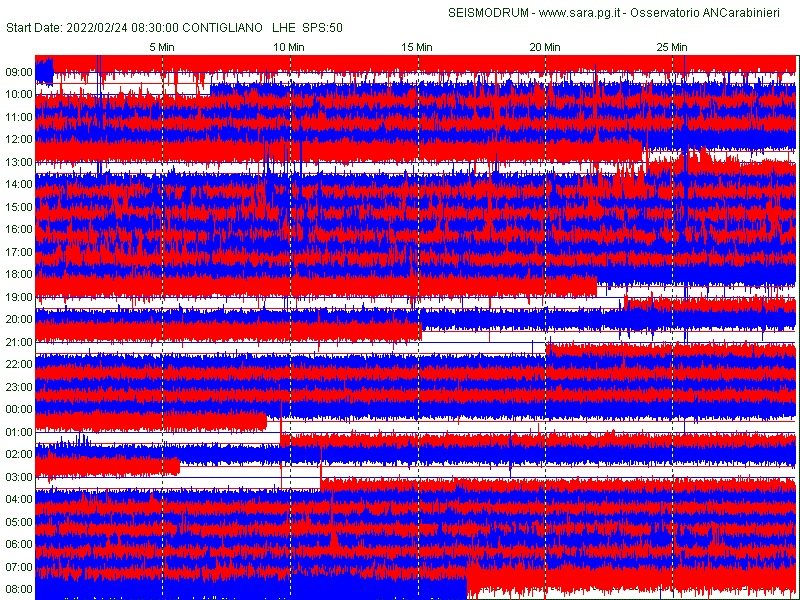Image resolution: width=800 pixels, height=600 pixels.
Task: Click the SEISMODRUM title text
Action: [x=488, y=13]
